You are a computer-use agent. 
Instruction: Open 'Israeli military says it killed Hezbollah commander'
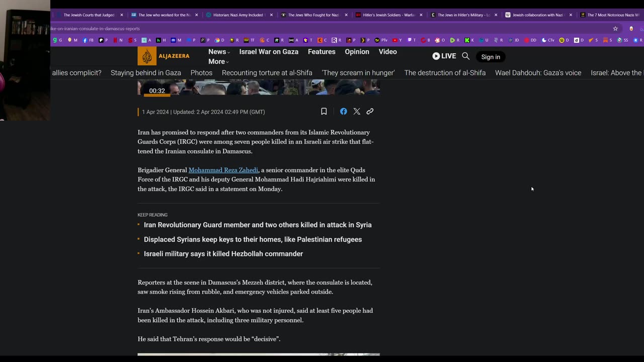[223, 254]
